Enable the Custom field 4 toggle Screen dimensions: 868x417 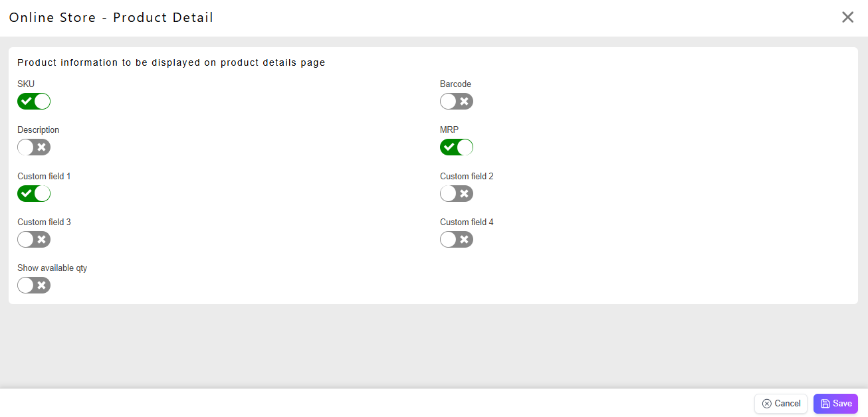click(x=457, y=240)
